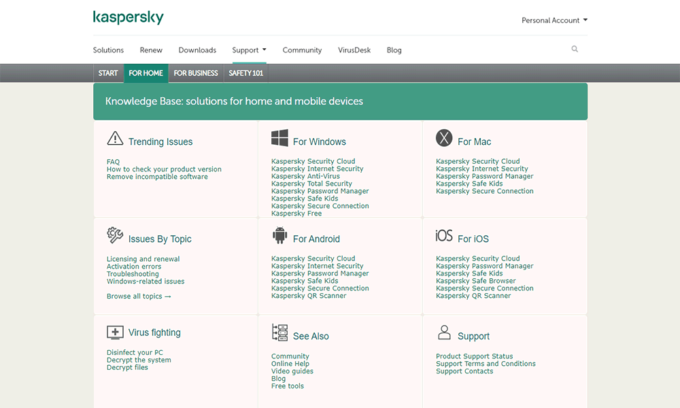Open the See Also heading
The width and height of the screenshot is (680, 408).
click(x=311, y=336)
